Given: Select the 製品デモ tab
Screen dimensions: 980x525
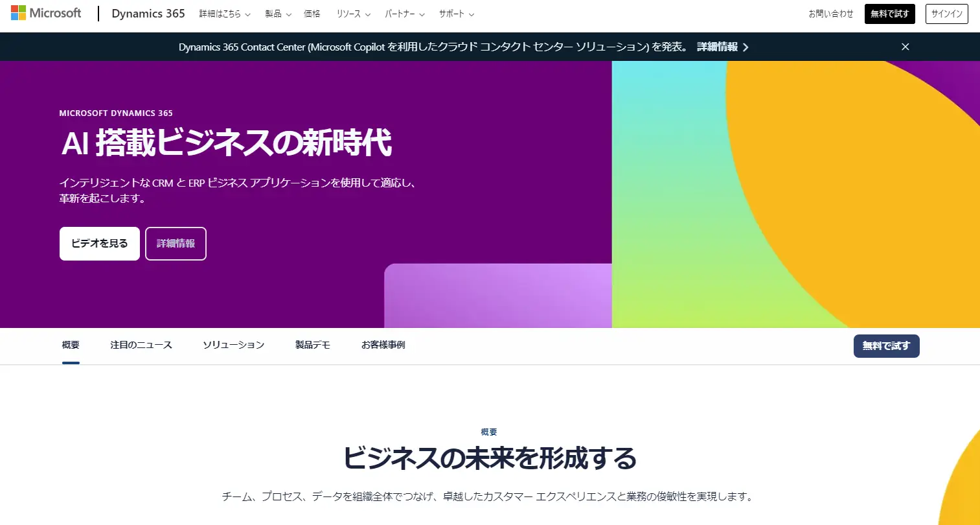Looking at the screenshot, I should pyautogui.click(x=313, y=345).
